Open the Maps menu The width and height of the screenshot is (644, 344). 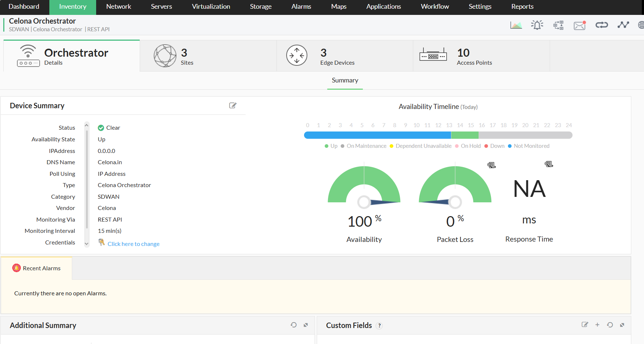(339, 7)
